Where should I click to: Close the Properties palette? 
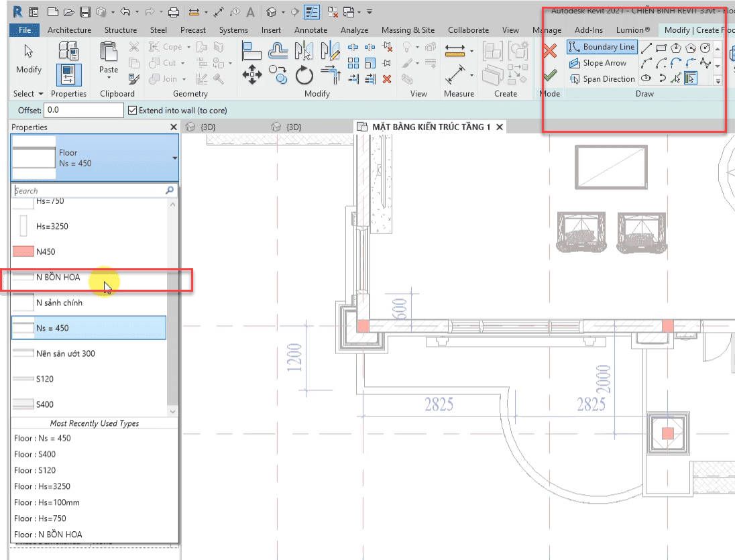tap(174, 127)
